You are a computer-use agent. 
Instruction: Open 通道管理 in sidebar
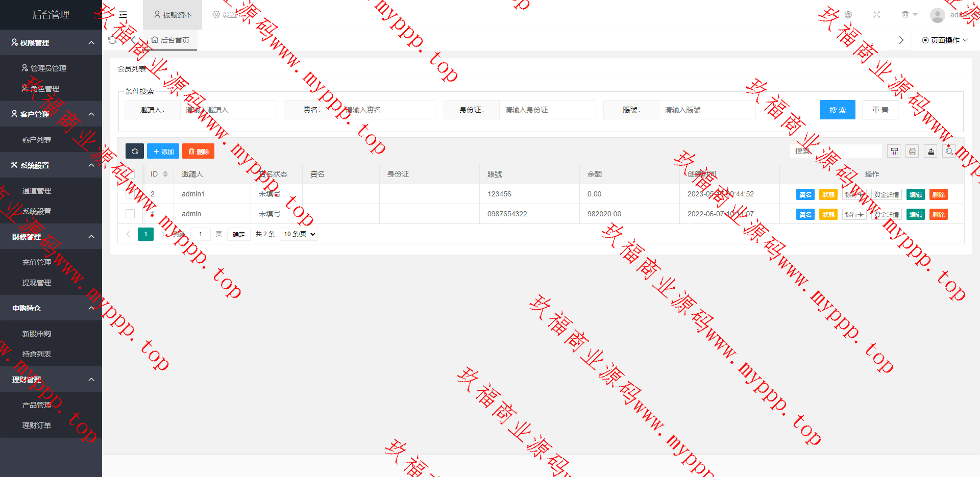point(51,190)
